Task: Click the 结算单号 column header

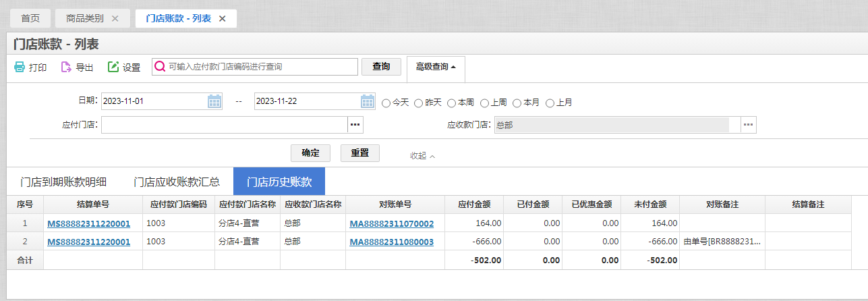Action: (93, 204)
